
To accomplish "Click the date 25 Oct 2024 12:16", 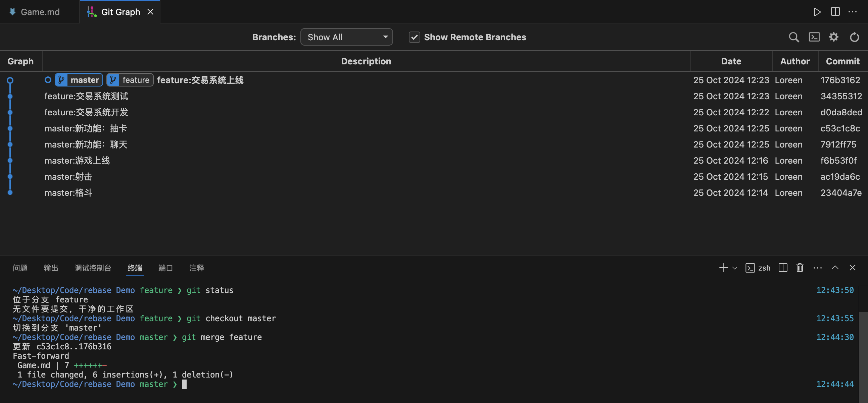I will pyautogui.click(x=730, y=161).
